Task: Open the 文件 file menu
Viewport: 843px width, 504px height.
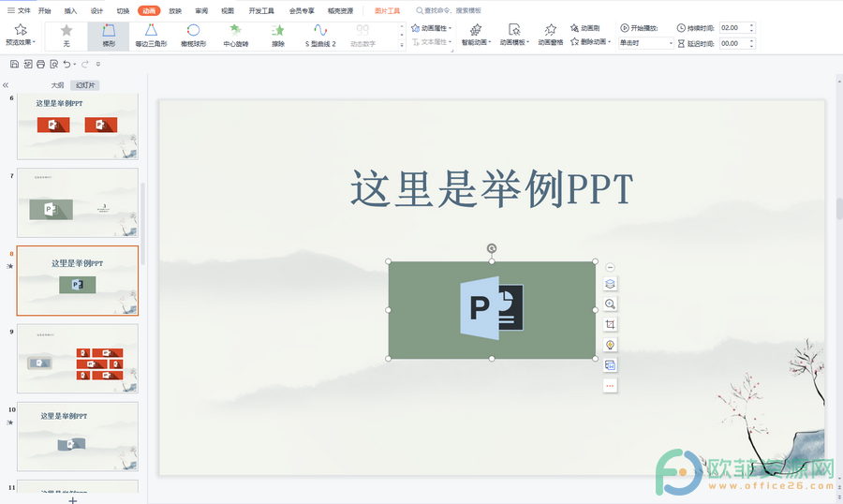Action: tap(20, 10)
